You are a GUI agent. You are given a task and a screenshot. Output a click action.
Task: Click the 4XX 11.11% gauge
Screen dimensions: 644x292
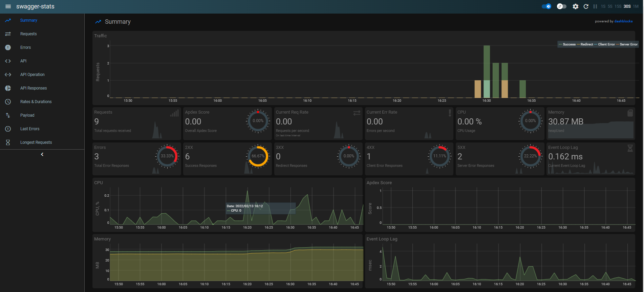439,156
